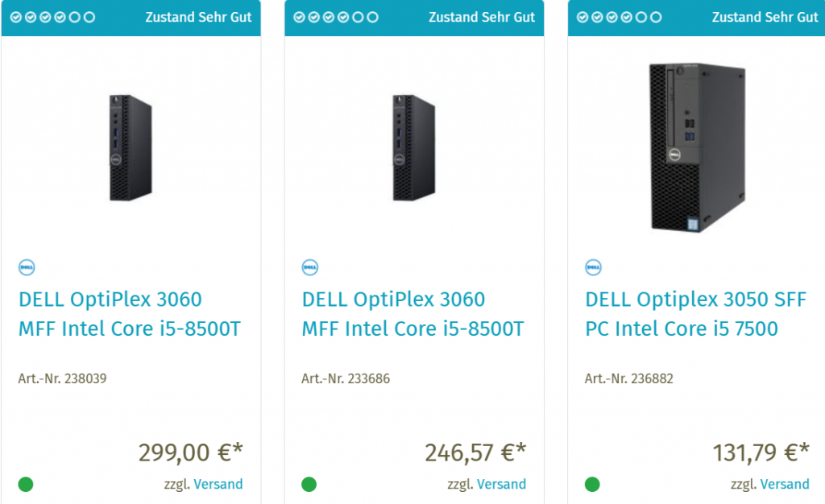825x504 pixels.
Task: Click the condition rating circles on the first card
Action: (x=53, y=17)
